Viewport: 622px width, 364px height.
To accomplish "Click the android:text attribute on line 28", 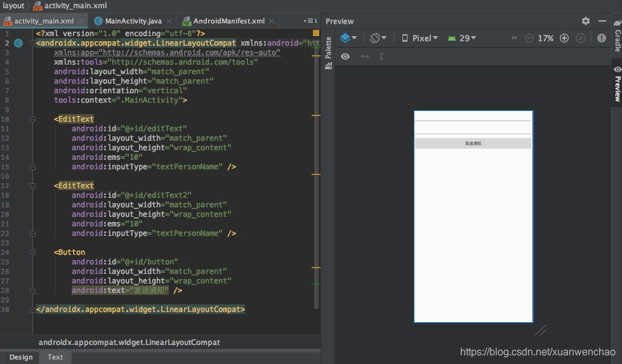I will pyautogui.click(x=120, y=290).
